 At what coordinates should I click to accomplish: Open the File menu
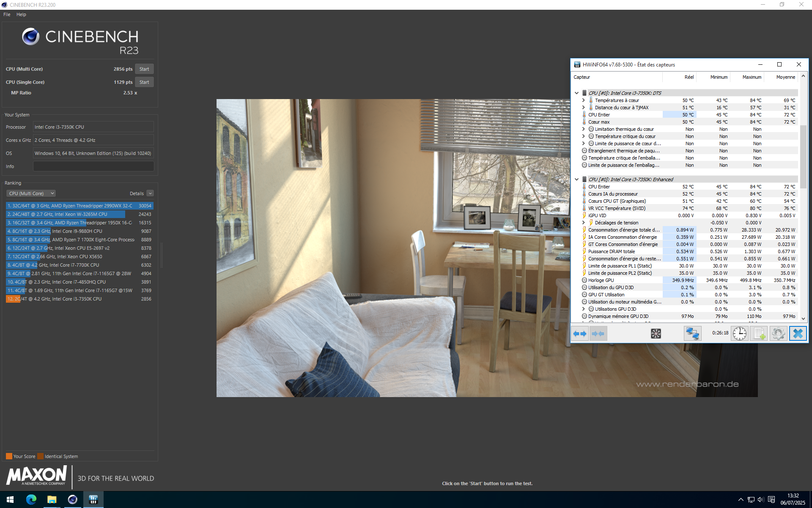click(x=7, y=14)
